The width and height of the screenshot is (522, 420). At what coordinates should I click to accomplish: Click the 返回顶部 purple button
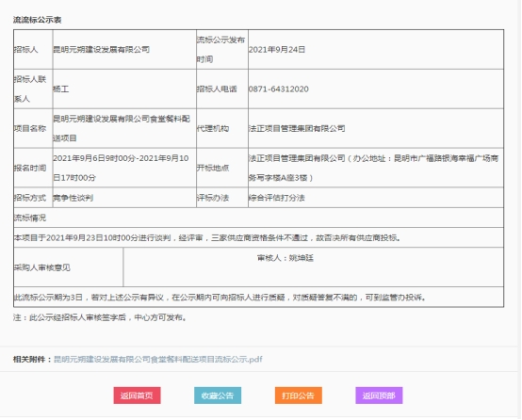coord(379,396)
